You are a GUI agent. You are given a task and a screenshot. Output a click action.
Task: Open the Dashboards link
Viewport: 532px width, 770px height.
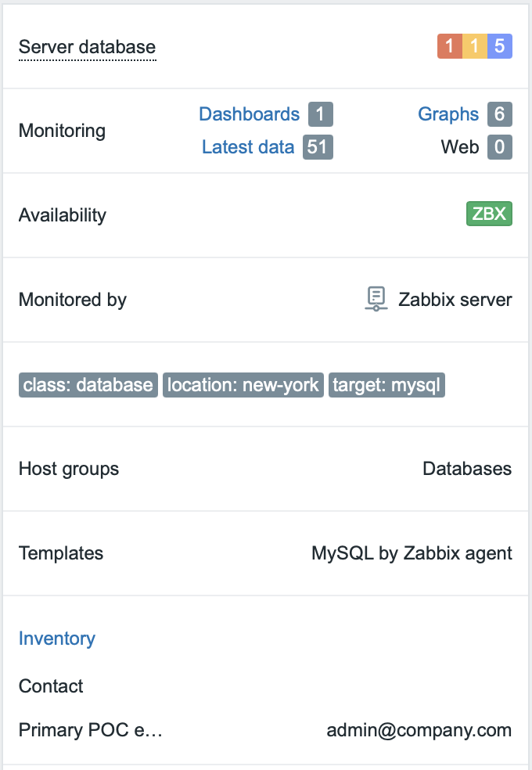pyautogui.click(x=249, y=114)
